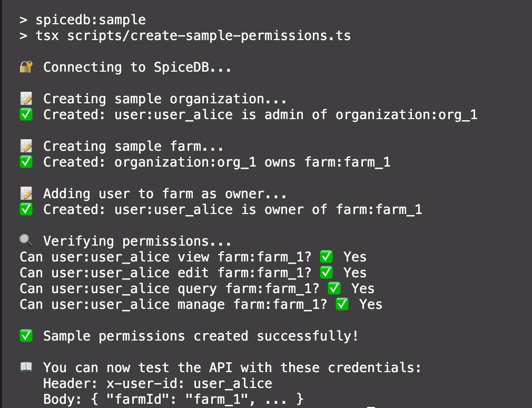The image size is (532, 408).
Task: Click green checkmark beside Sample permissions created successfully
Action: (x=26, y=336)
